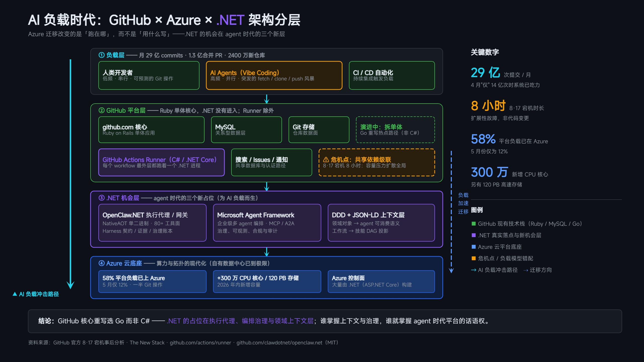Select the 58% 平台负载已上 Azure card

click(x=152, y=282)
